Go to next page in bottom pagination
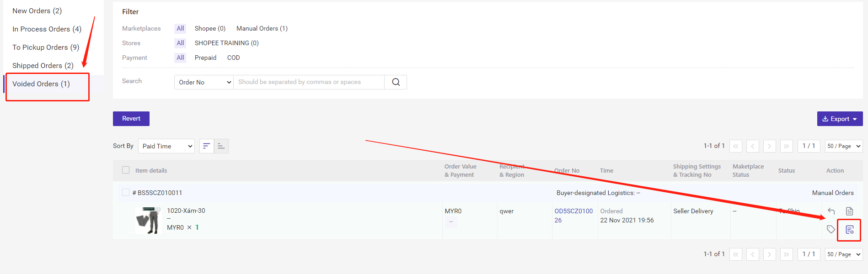 (x=770, y=254)
